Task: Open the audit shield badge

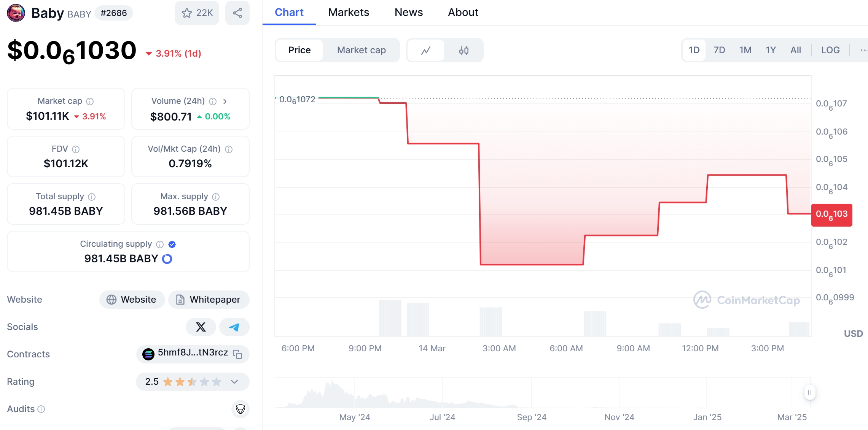Action: click(240, 409)
